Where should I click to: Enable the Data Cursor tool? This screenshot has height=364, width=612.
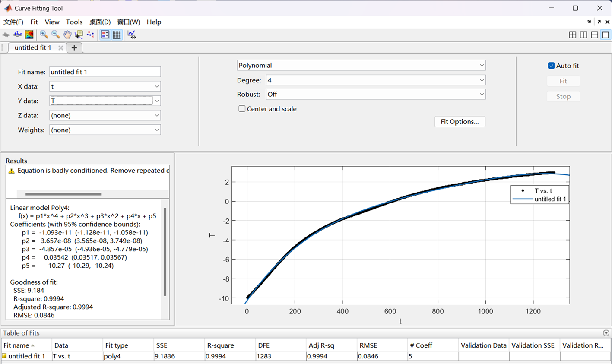pos(79,35)
